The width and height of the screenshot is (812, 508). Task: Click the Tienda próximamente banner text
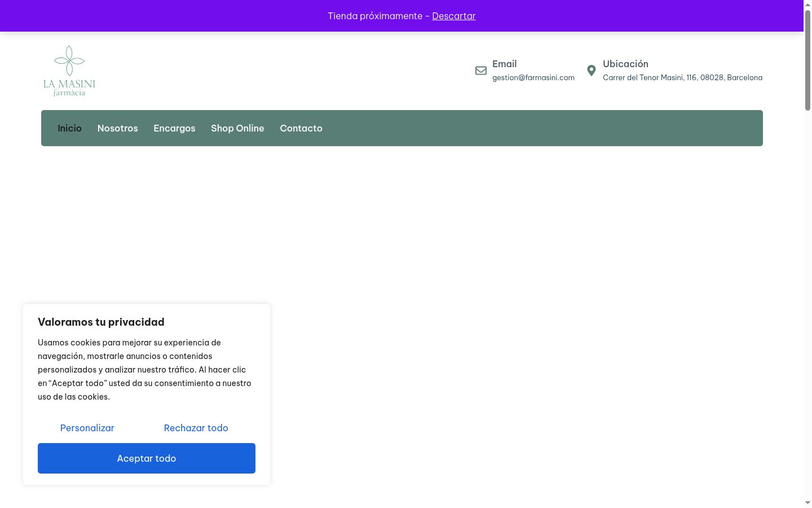click(x=375, y=16)
